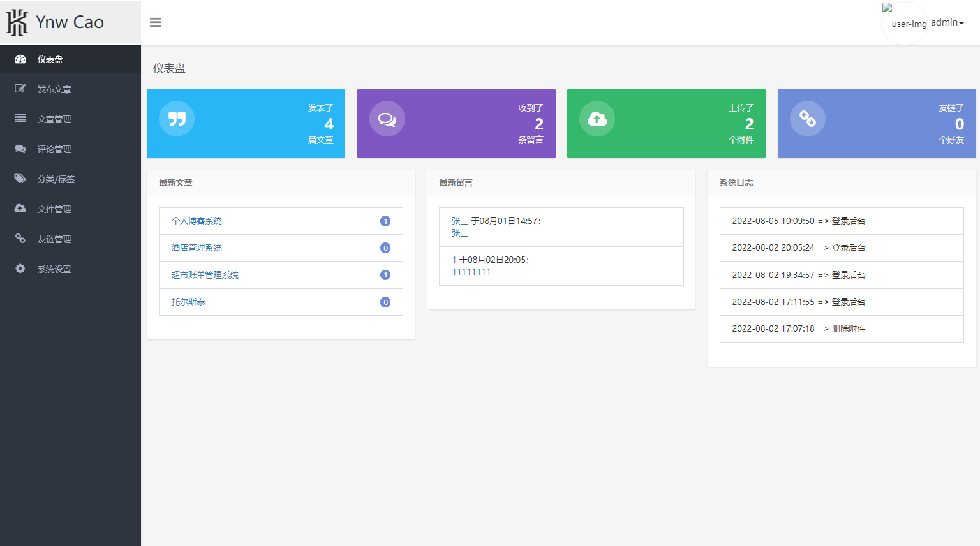Open 评论管理 in the sidebar

70,149
